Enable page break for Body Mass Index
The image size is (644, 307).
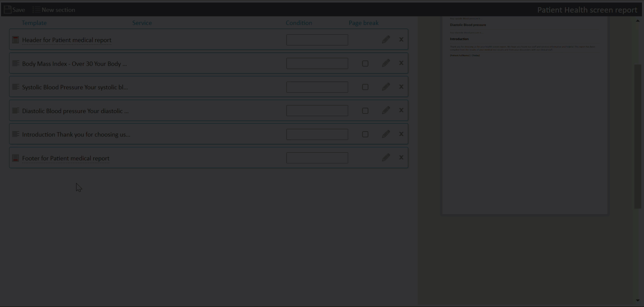365,64
